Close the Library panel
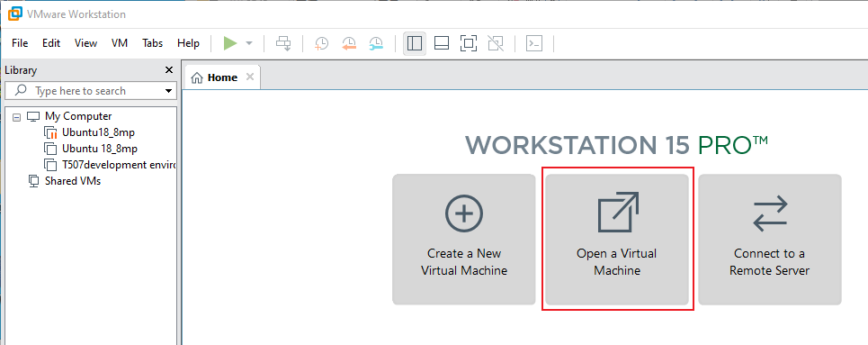 pyautogui.click(x=169, y=70)
